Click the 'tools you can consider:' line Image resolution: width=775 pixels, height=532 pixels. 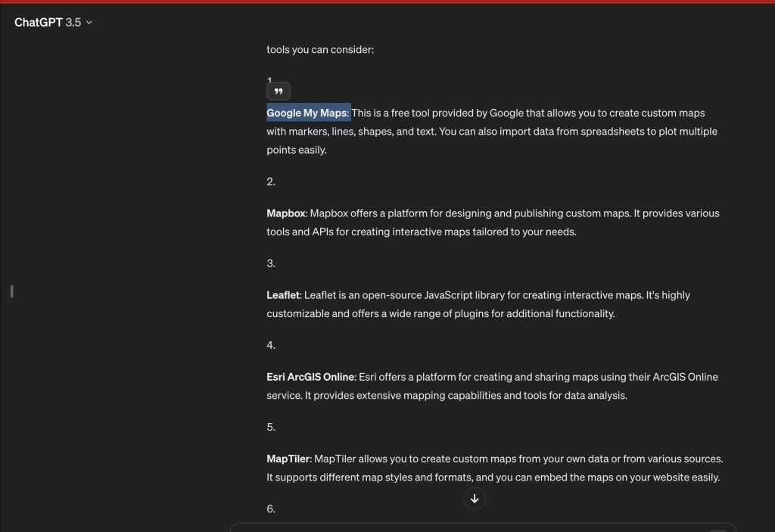click(320, 49)
